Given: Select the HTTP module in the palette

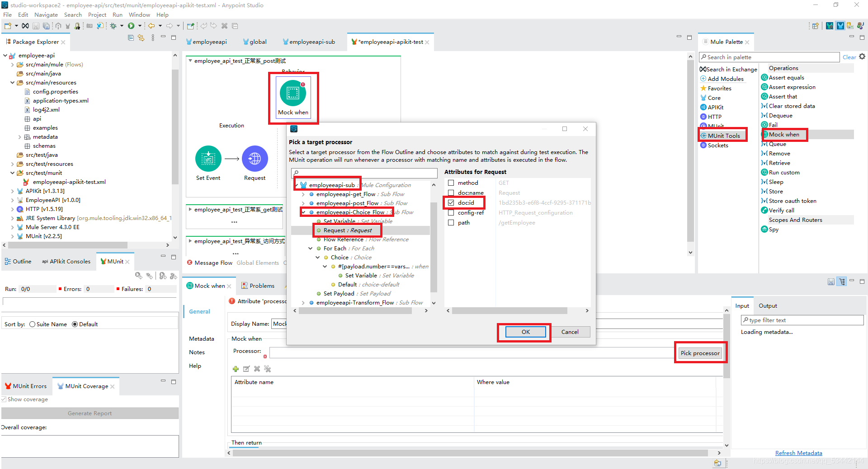Looking at the screenshot, I should coord(711,117).
